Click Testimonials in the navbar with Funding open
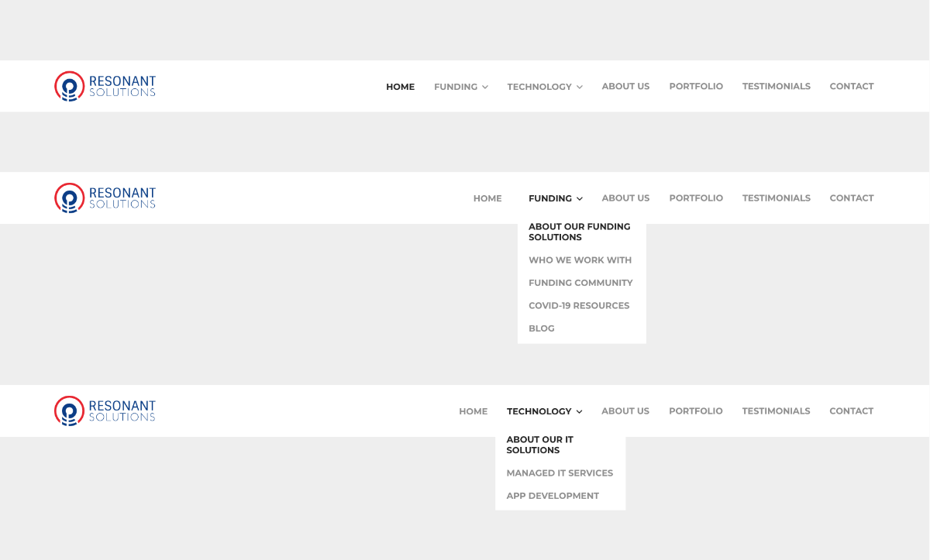 776,198
